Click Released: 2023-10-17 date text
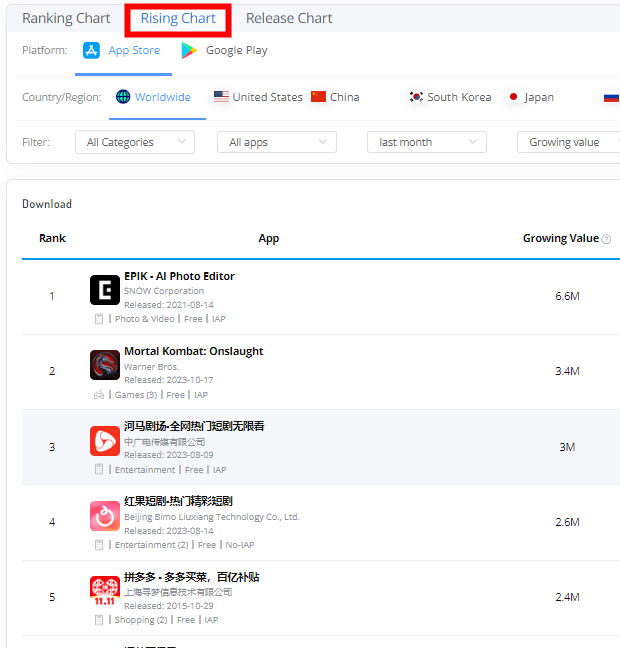 click(169, 380)
